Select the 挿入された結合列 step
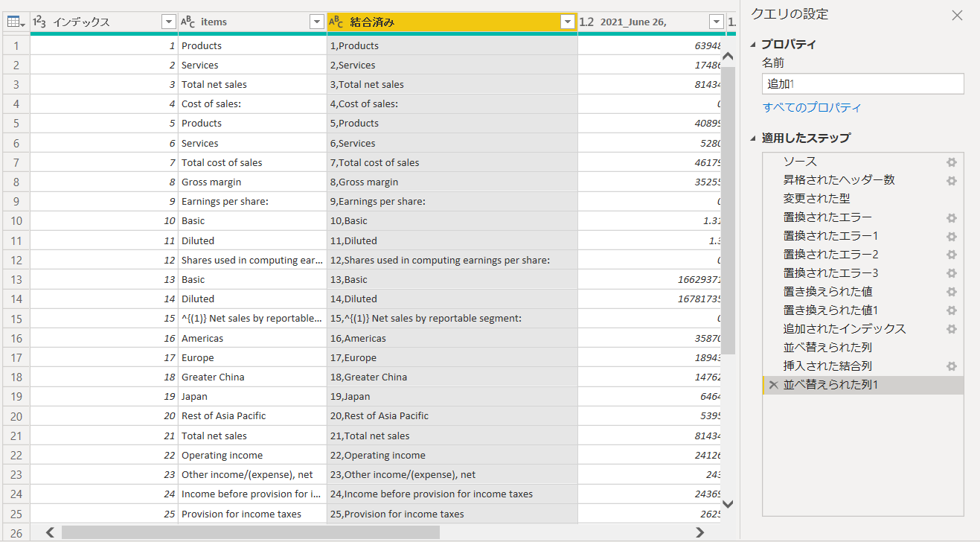980x542 pixels. coord(863,366)
